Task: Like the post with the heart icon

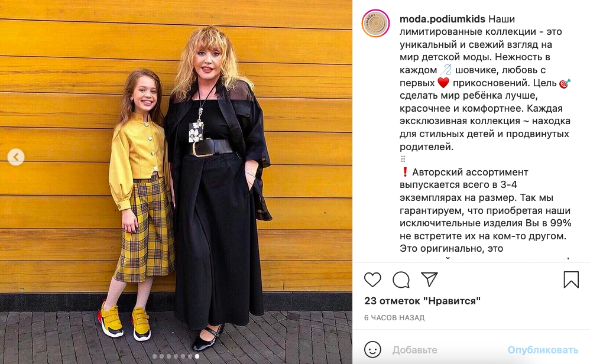Action: (372, 279)
